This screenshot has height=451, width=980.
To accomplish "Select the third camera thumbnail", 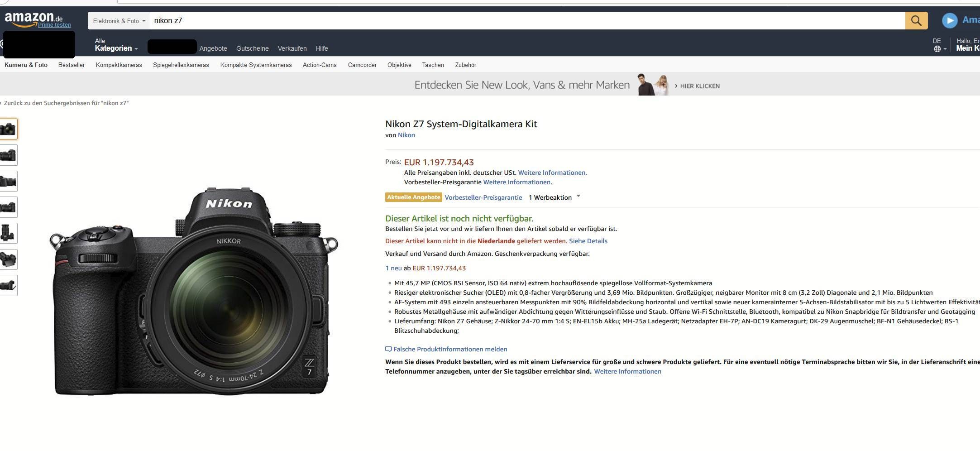I will (x=9, y=181).
